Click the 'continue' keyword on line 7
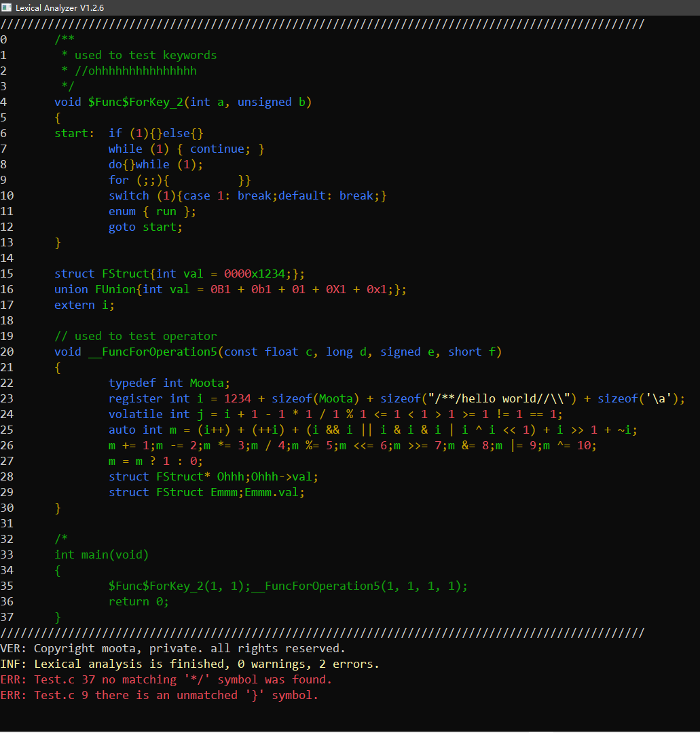 [x=217, y=149]
